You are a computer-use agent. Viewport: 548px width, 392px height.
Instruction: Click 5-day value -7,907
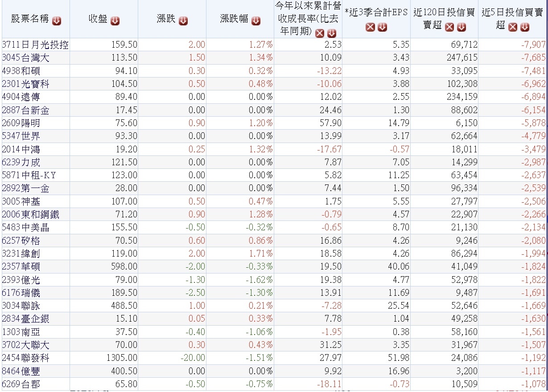pyautogui.click(x=533, y=45)
